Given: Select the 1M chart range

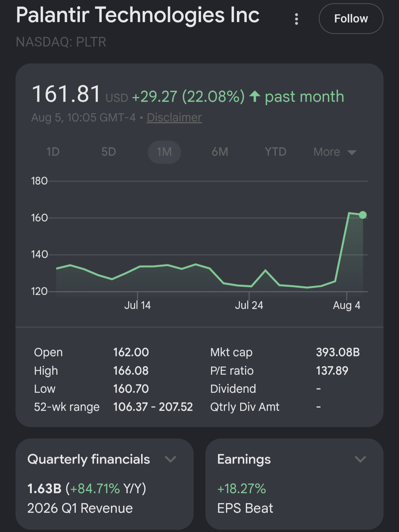Looking at the screenshot, I should click(164, 152).
